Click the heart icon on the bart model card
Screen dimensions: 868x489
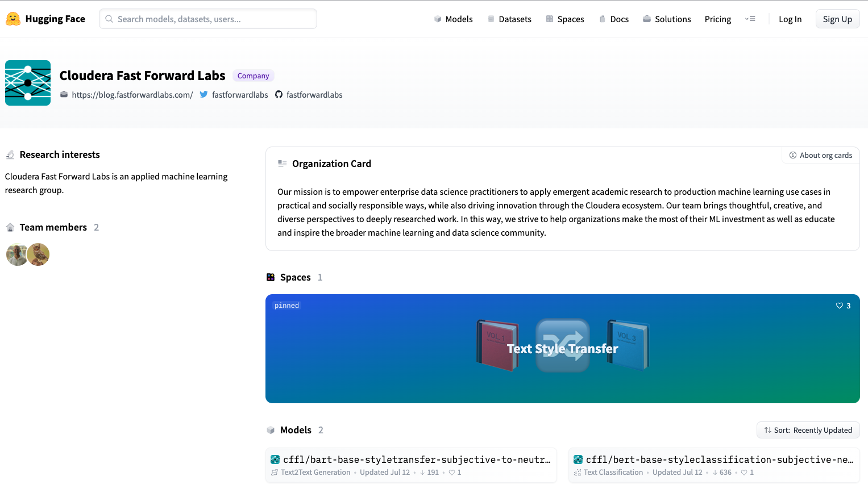(452, 473)
